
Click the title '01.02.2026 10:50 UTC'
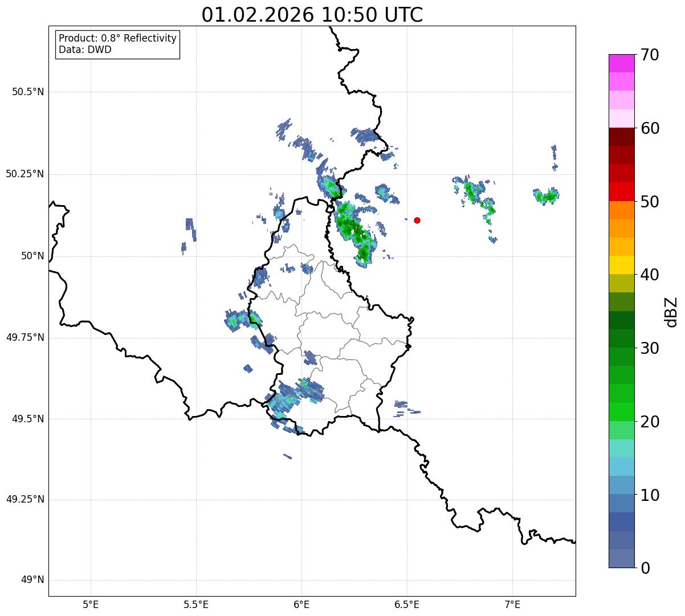(312, 15)
